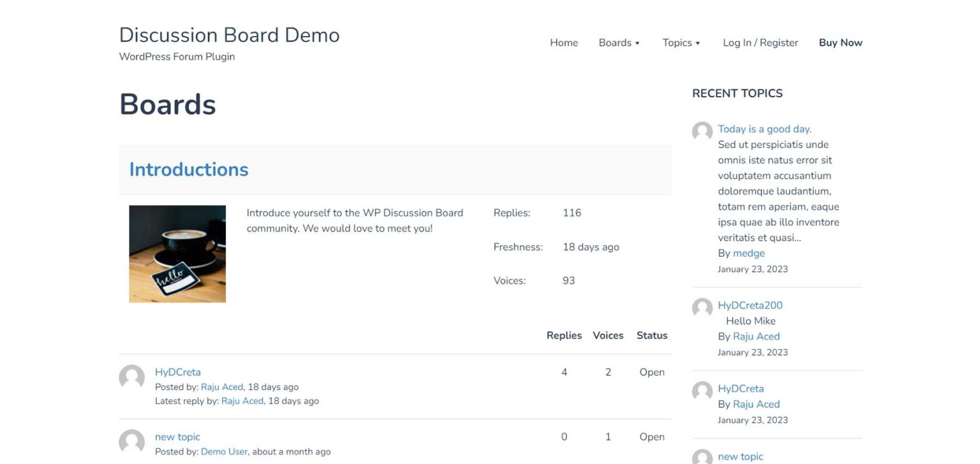Click the avatar beside the new topic entry
Viewport: 980px width, 464px height.
131,442
